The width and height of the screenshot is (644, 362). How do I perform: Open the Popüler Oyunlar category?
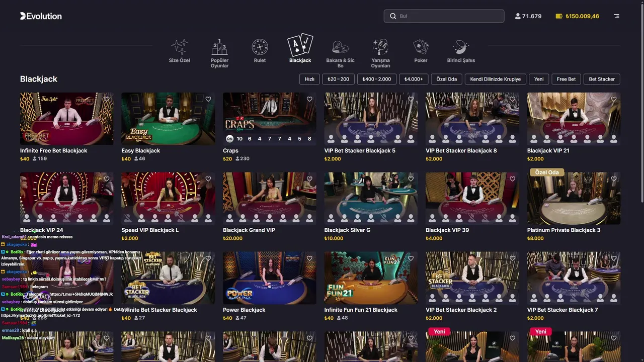coord(219,53)
